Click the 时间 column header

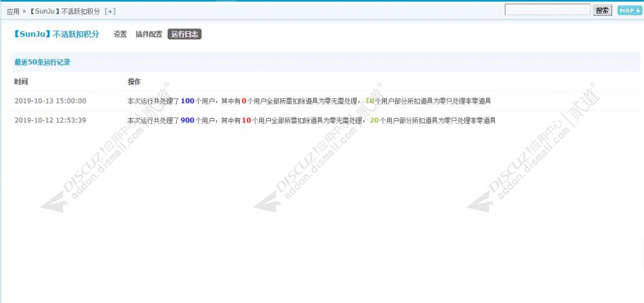coord(21,82)
